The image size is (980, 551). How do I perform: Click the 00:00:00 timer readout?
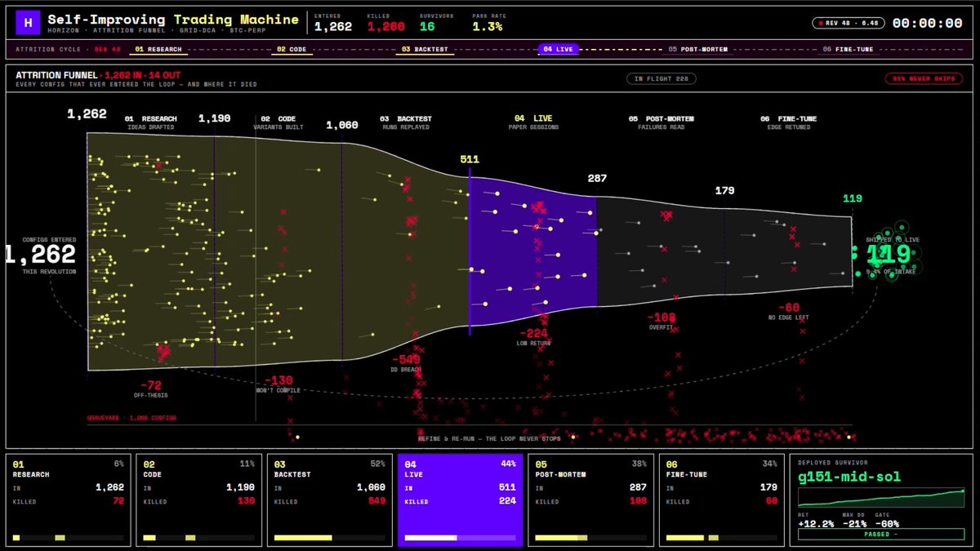[927, 23]
